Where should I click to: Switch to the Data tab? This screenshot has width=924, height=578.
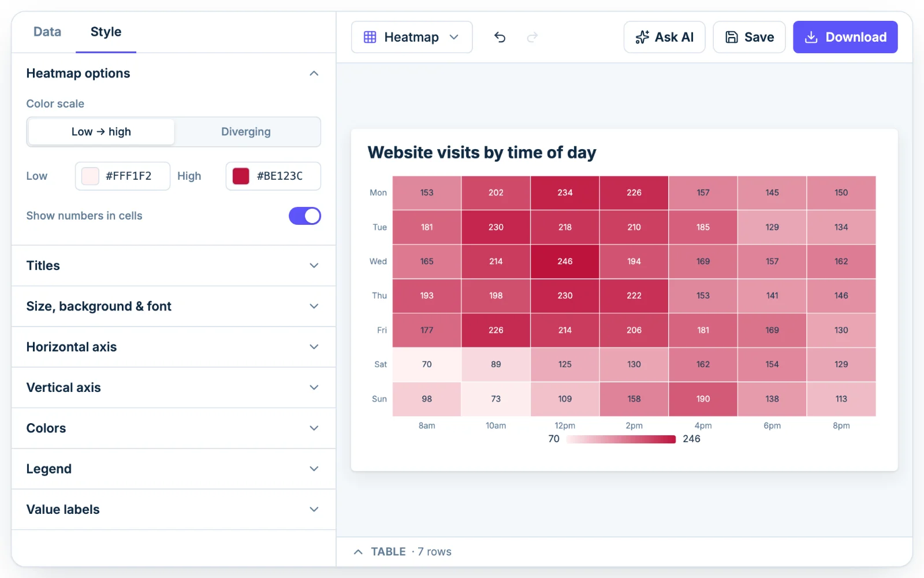(47, 32)
